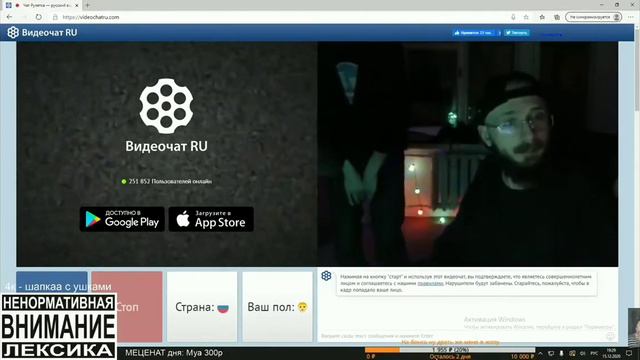Reload the page with the refresh icon
Viewport: 640px width, 360px height.
click(39, 17)
